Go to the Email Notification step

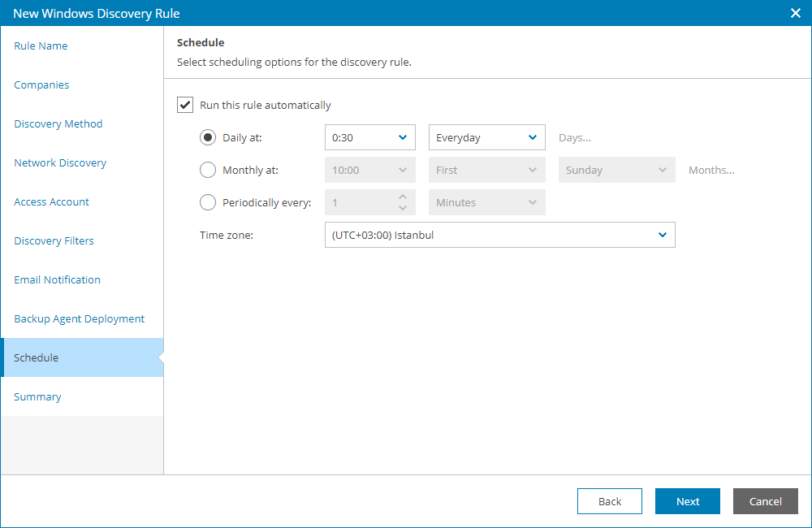[x=57, y=279]
